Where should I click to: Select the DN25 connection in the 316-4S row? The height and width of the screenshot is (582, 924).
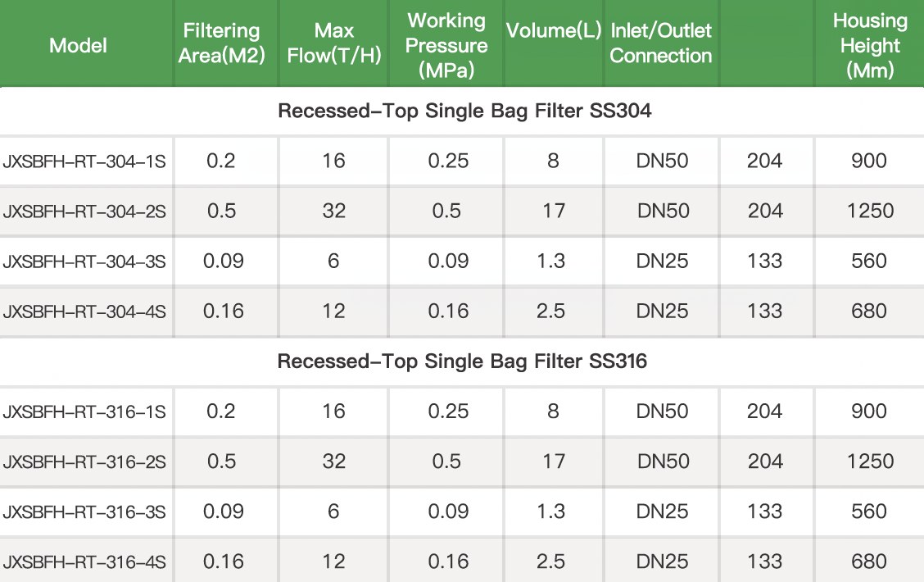[663, 562]
